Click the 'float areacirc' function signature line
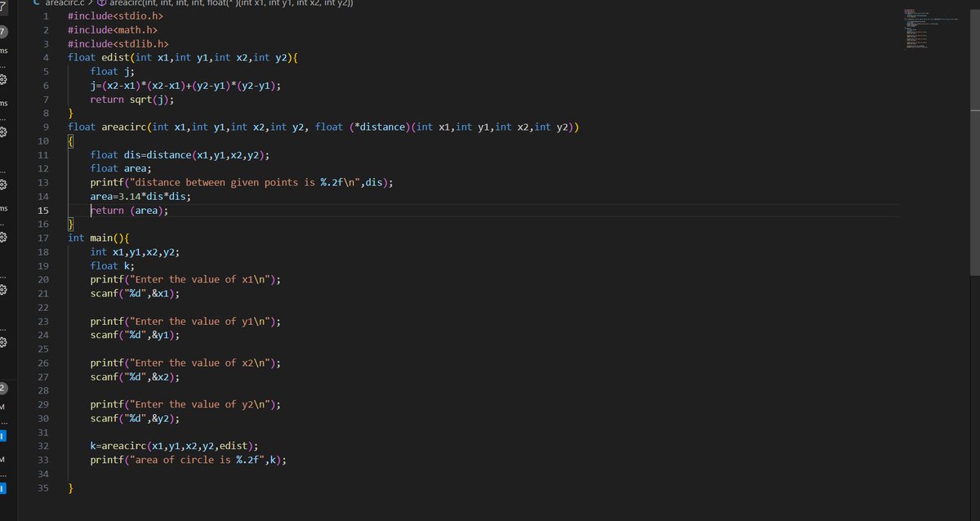Image resolution: width=980 pixels, height=521 pixels. 323,127
